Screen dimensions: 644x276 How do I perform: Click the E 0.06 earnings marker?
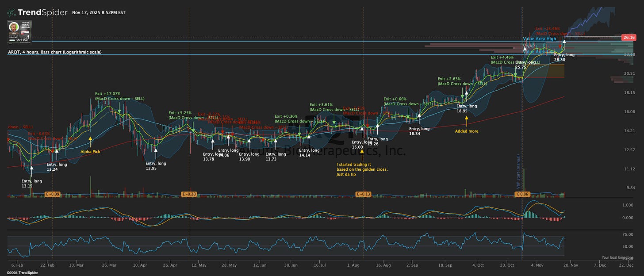(522, 194)
